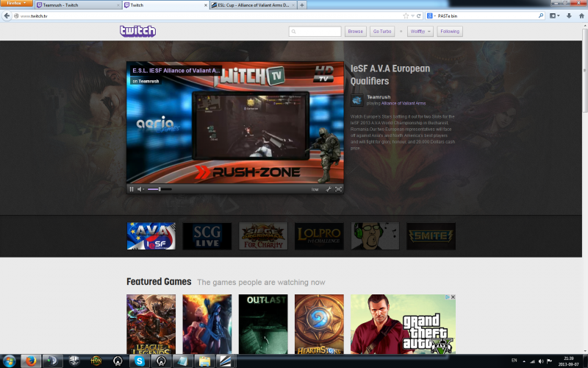Open the bookmarks menu toolbar button
The image size is (588, 368).
pos(554,15)
